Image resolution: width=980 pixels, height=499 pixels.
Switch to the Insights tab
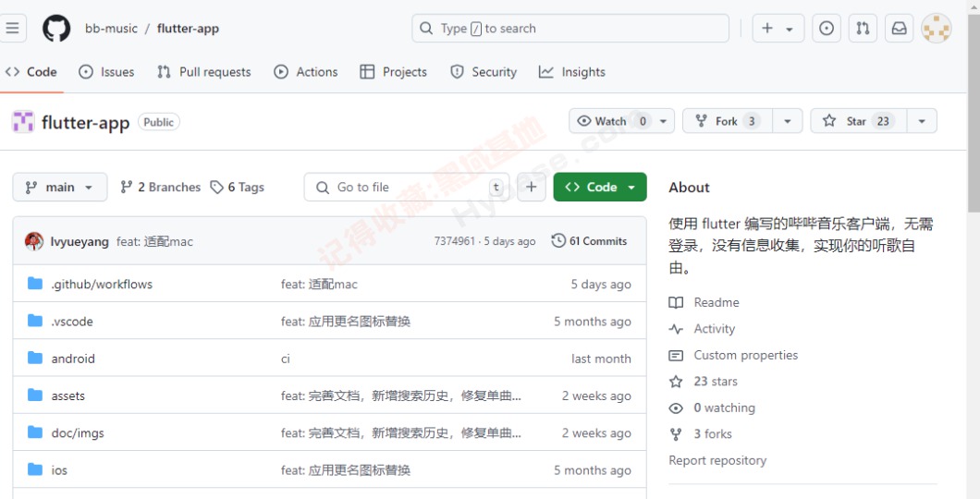(572, 72)
